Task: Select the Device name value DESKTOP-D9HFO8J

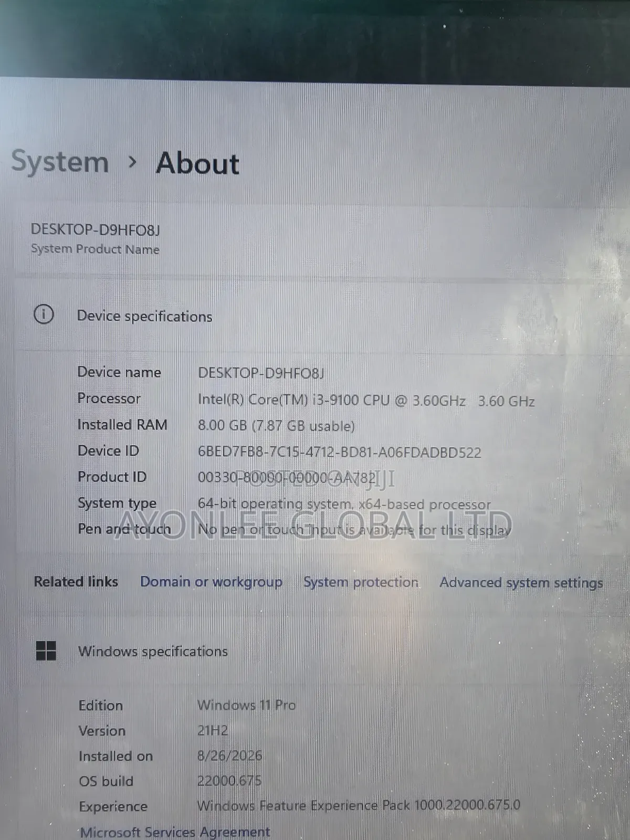Action: coord(261,373)
